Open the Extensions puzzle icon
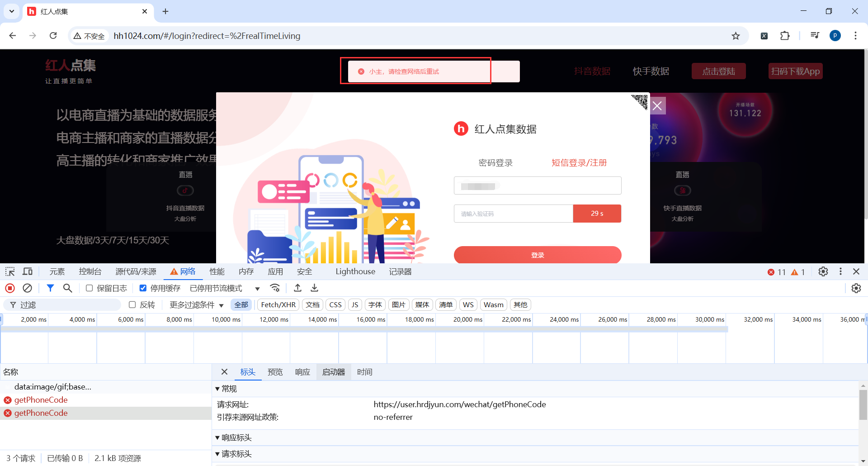The width and height of the screenshot is (868, 466). (x=785, y=36)
